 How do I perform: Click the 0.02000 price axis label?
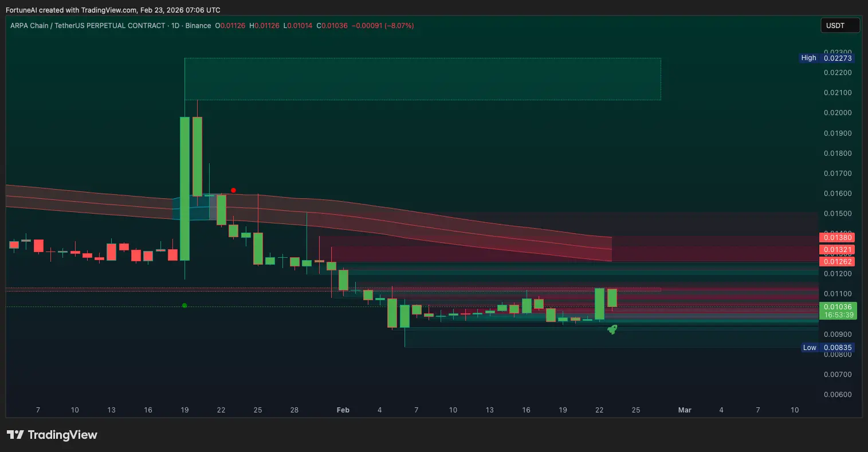tap(838, 113)
